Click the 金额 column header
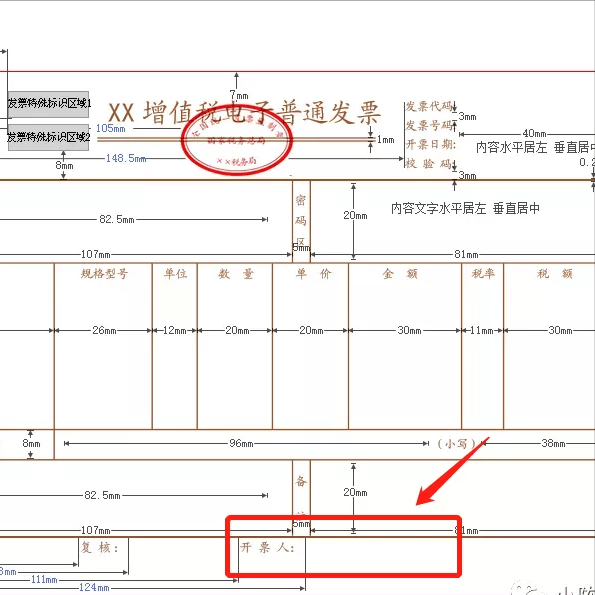 400,274
